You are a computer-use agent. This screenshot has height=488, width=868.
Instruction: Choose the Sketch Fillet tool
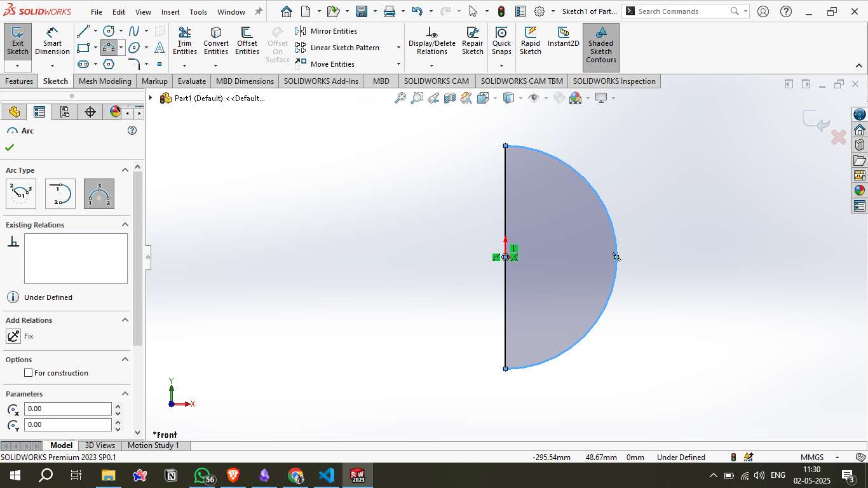[134, 64]
